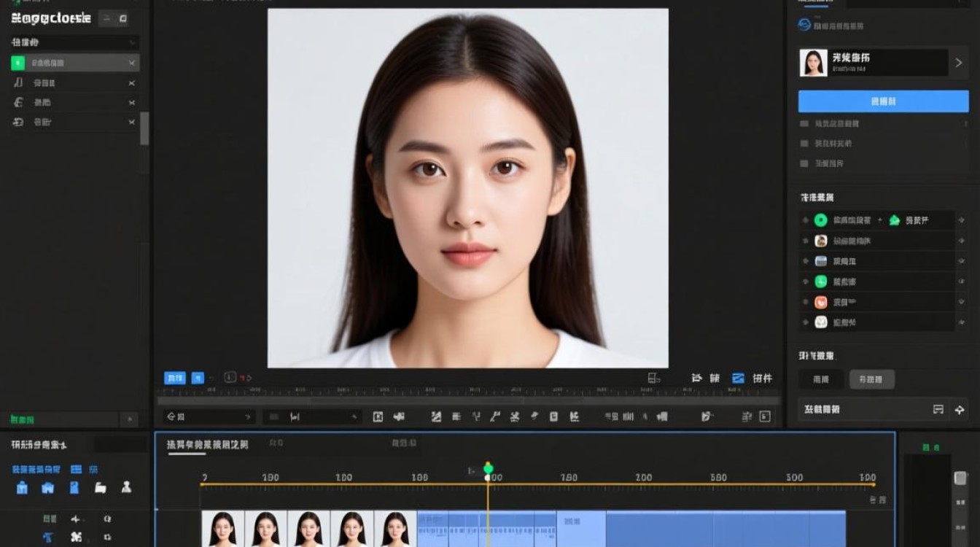Click the left panel vertical scrollbar
Viewport: 980px width, 547px height.
click(144, 128)
